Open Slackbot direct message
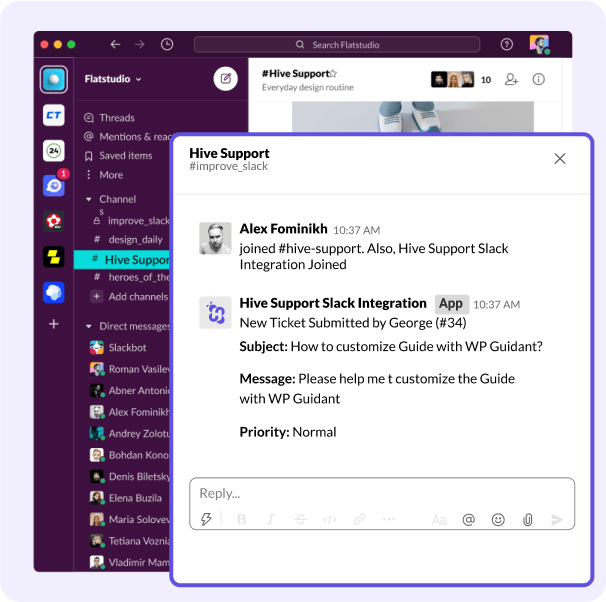 pyautogui.click(x=118, y=347)
